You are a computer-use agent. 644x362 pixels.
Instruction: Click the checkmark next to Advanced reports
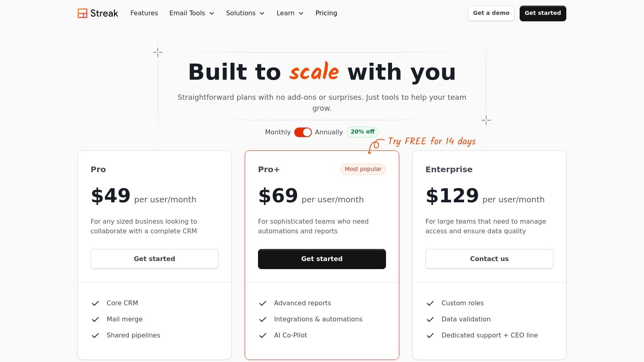point(263,303)
